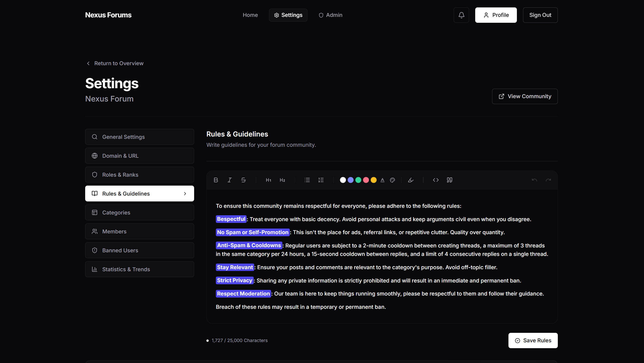
Task: Set Heading 1 style
Action: pyautogui.click(x=269, y=180)
